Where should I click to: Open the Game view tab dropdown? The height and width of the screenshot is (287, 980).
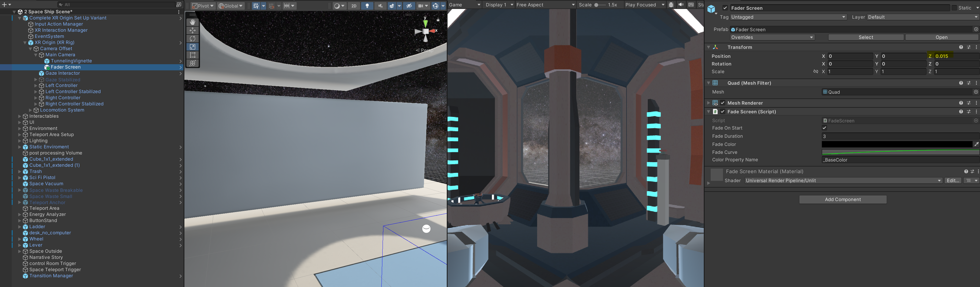464,5
